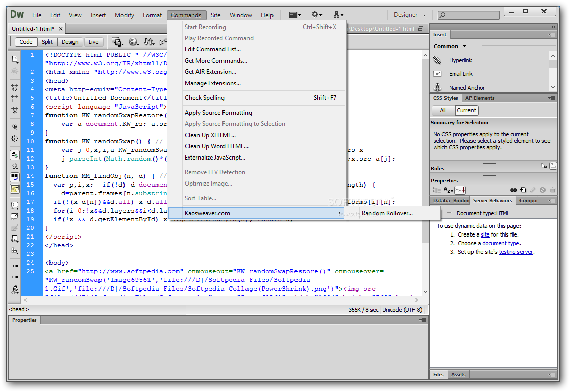Select the AP Elements tab
570x392 pixels.
(x=480, y=98)
